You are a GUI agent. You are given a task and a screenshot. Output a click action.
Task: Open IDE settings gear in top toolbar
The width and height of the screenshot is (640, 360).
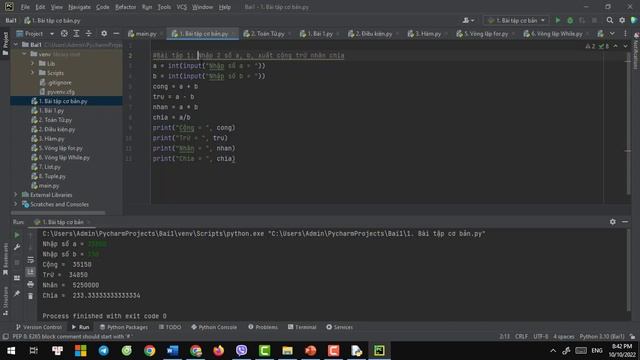622,20
